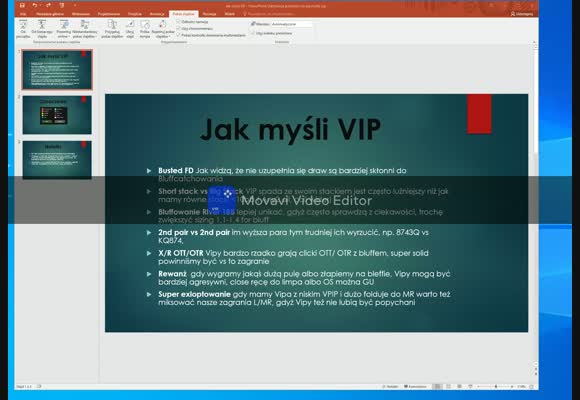Select red rectangle shape on the slide
This screenshot has width=580, height=400.
(479, 114)
